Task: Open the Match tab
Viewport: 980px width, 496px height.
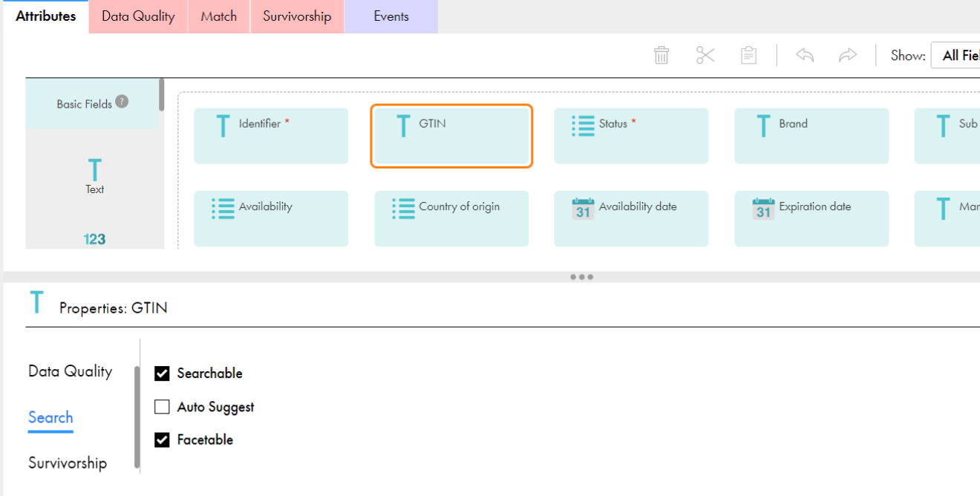Action: 219,16
